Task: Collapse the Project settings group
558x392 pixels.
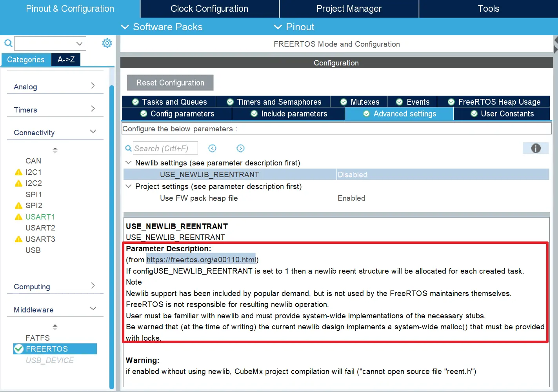Action: 128,186
